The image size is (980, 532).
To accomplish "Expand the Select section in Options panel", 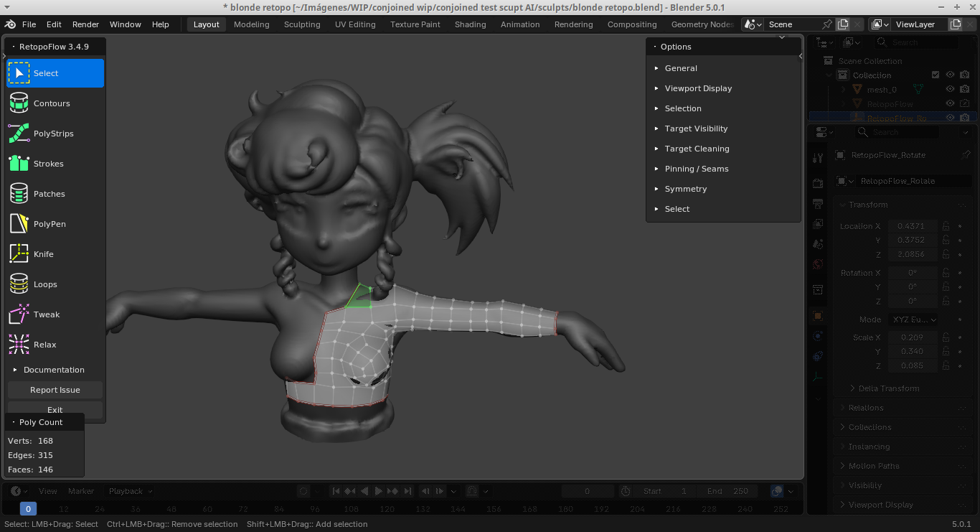I will (723, 209).
